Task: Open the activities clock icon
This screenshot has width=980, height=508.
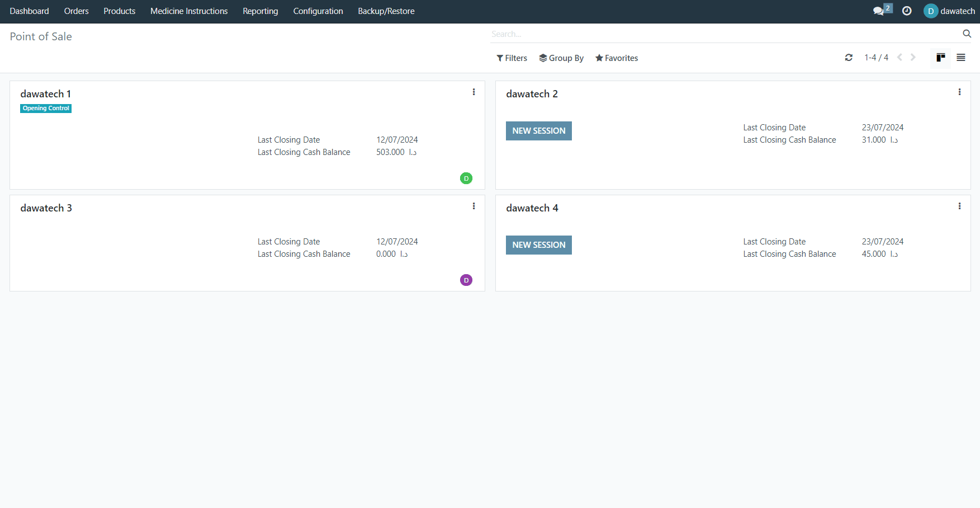Action: coord(907,11)
